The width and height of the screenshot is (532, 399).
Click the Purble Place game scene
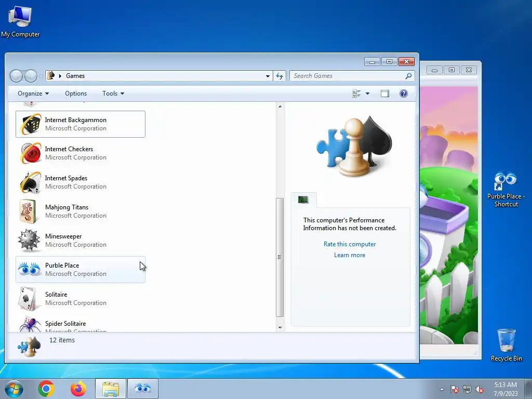(x=449, y=215)
